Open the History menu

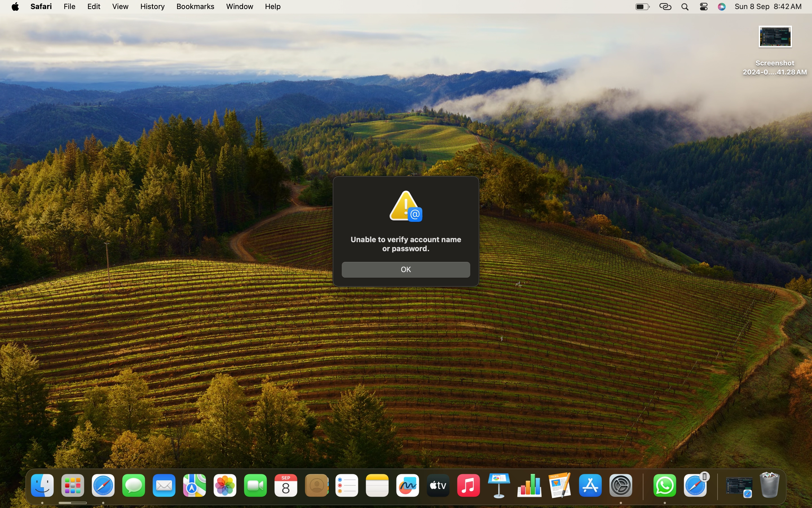[152, 7]
